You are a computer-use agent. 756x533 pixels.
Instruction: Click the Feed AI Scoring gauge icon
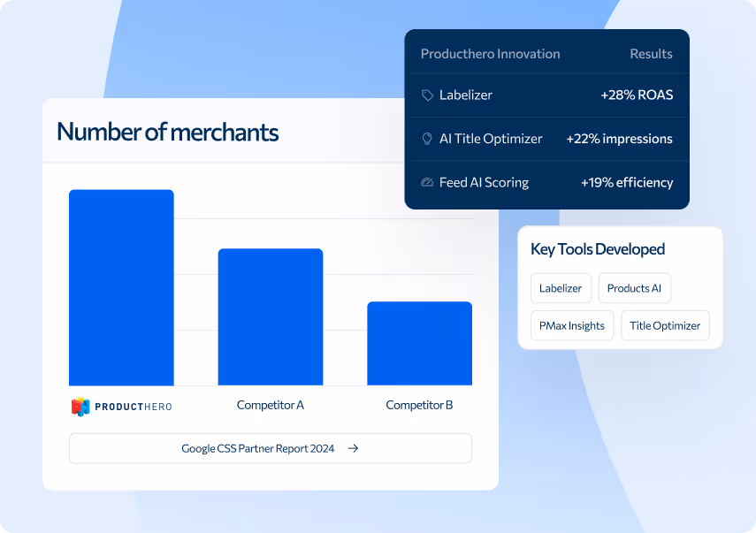427,182
